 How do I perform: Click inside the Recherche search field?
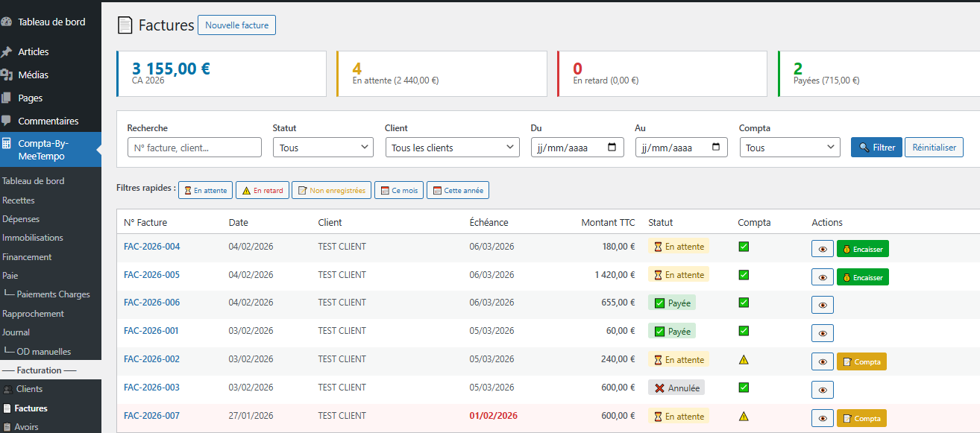point(194,147)
